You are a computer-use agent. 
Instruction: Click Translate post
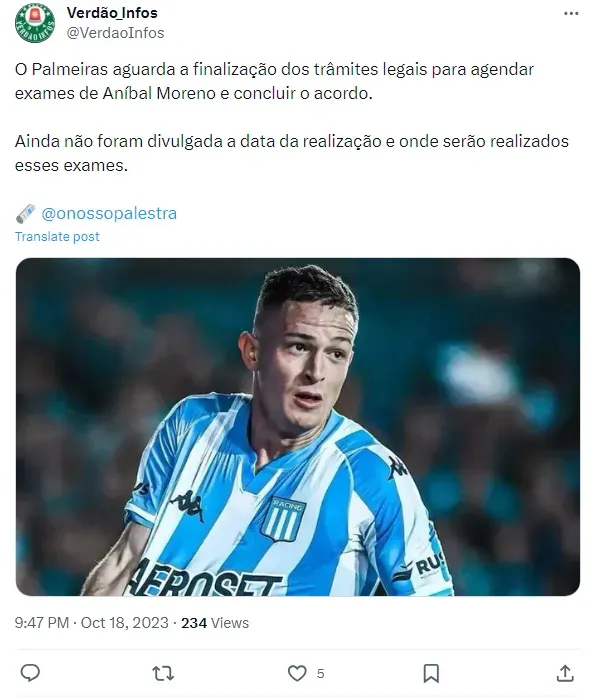pos(57,237)
